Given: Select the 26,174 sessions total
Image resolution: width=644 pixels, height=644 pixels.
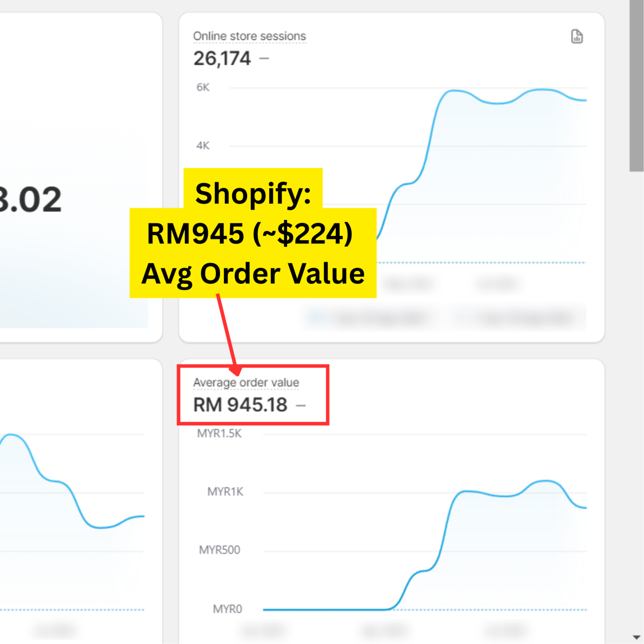Looking at the screenshot, I should (222, 58).
